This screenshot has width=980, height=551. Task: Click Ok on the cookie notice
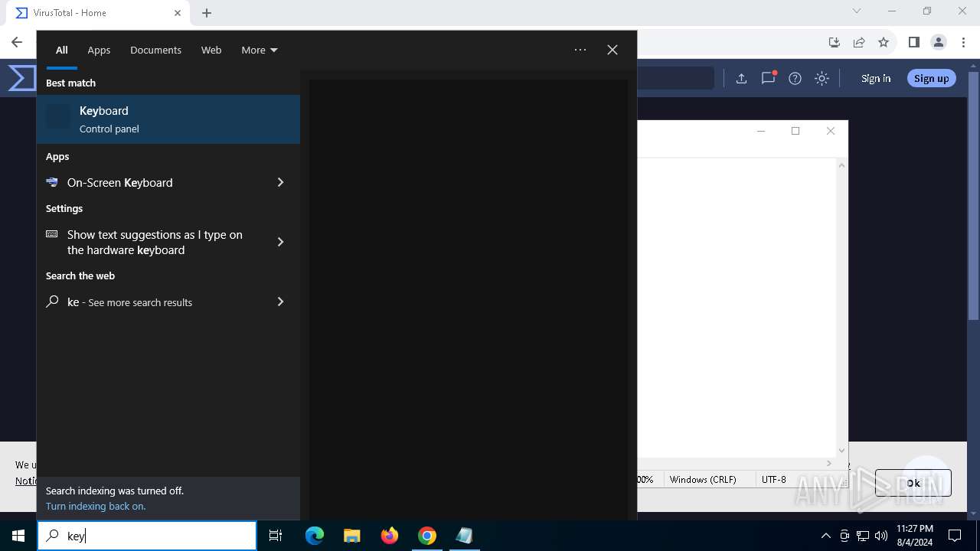(x=913, y=483)
